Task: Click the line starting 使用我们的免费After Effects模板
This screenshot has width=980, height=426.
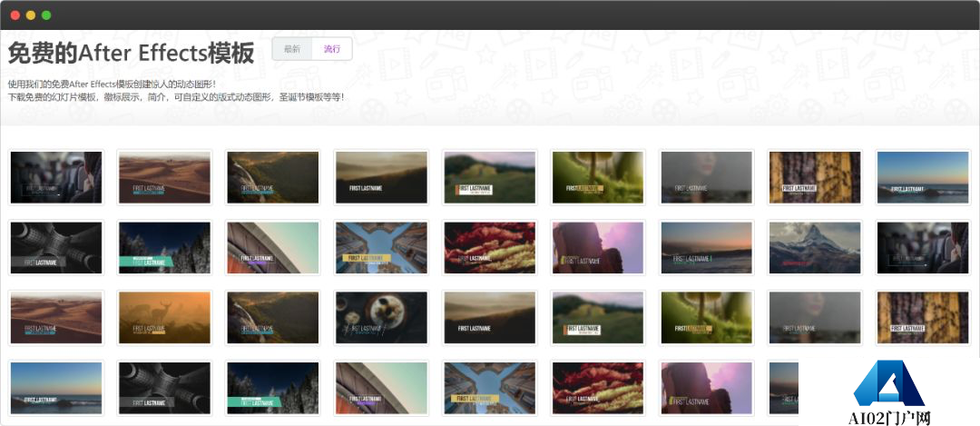Action: pyautogui.click(x=112, y=84)
